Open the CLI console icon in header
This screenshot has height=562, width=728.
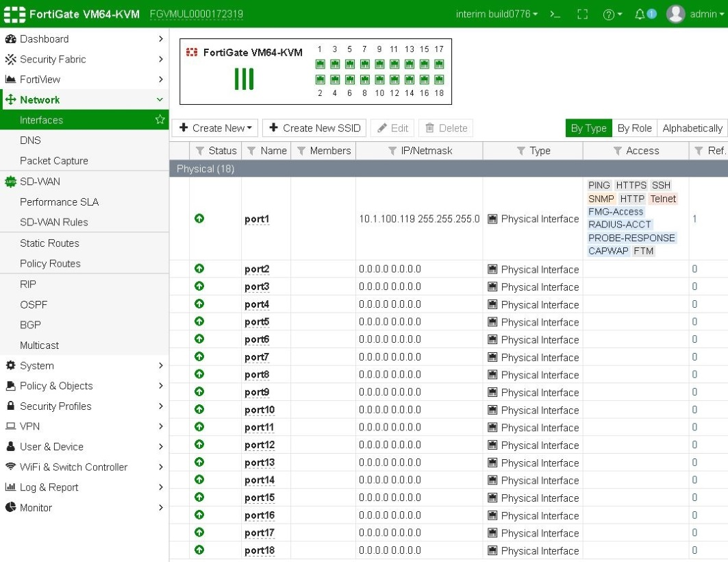pos(555,14)
